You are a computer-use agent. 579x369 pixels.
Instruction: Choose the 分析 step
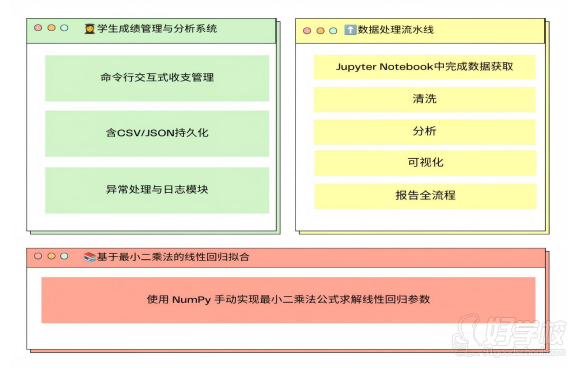(425, 131)
